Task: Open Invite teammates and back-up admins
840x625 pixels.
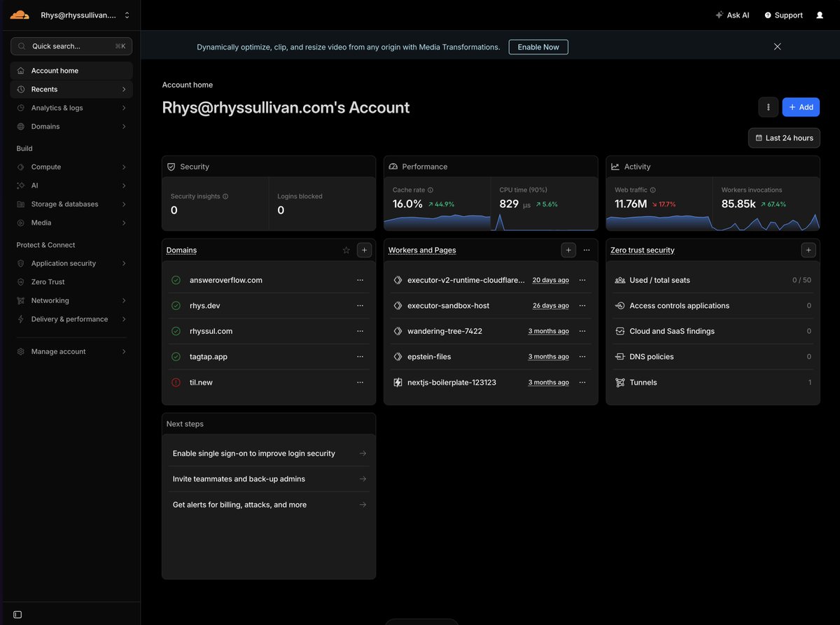Action: pos(269,479)
